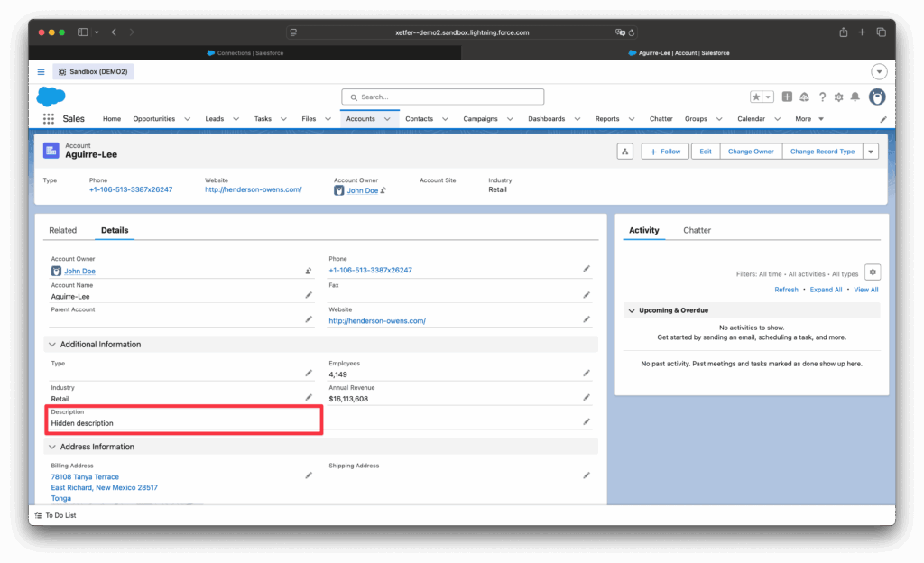The width and height of the screenshot is (924, 563).
Task: Select the Details tab
Action: coord(115,230)
